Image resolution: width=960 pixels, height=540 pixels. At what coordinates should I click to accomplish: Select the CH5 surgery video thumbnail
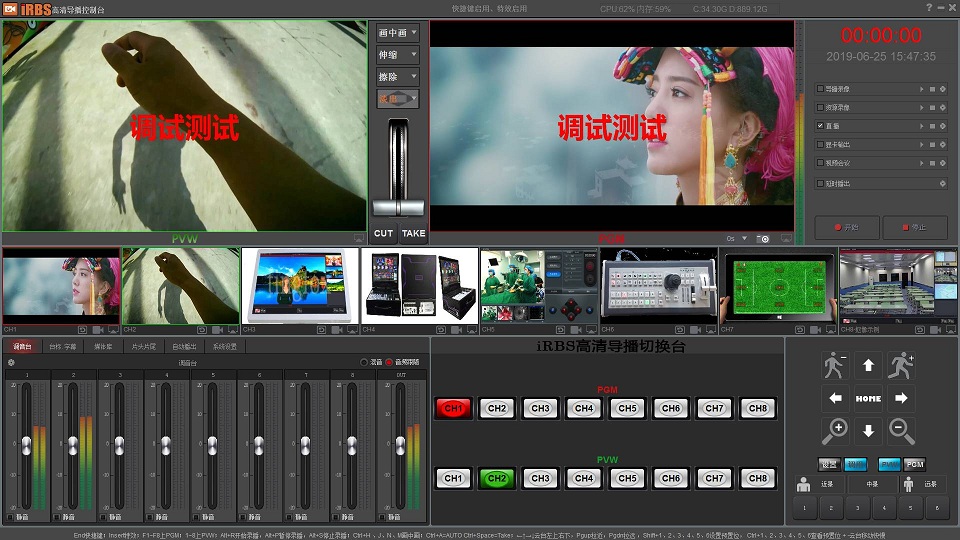point(539,285)
